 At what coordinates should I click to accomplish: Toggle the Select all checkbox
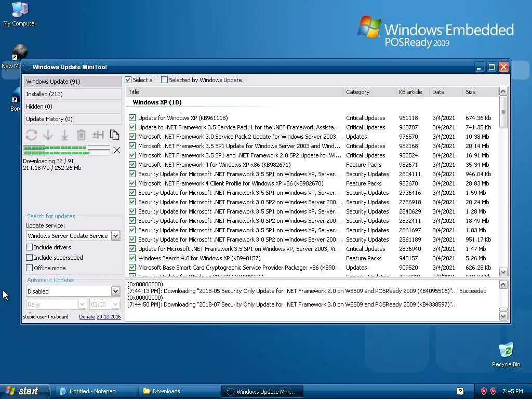(x=128, y=80)
